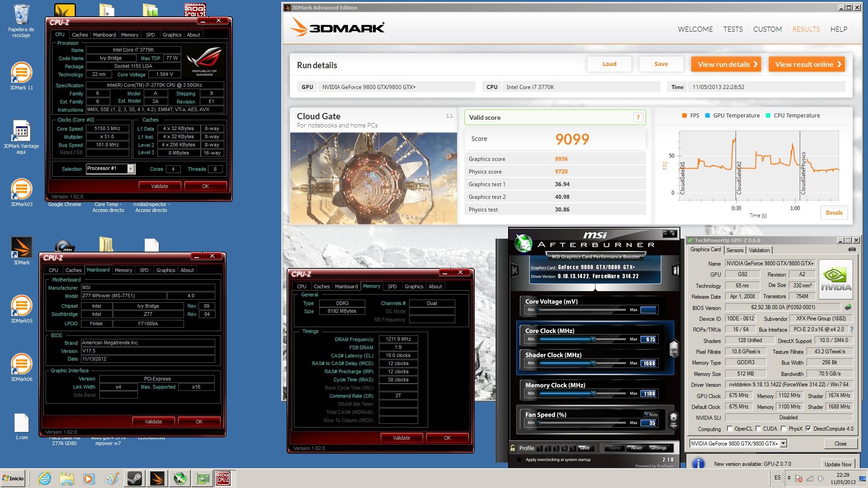Click the GPU-Z BIOS save chip icon
The height and width of the screenshot is (488, 868).
pos(848,307)
